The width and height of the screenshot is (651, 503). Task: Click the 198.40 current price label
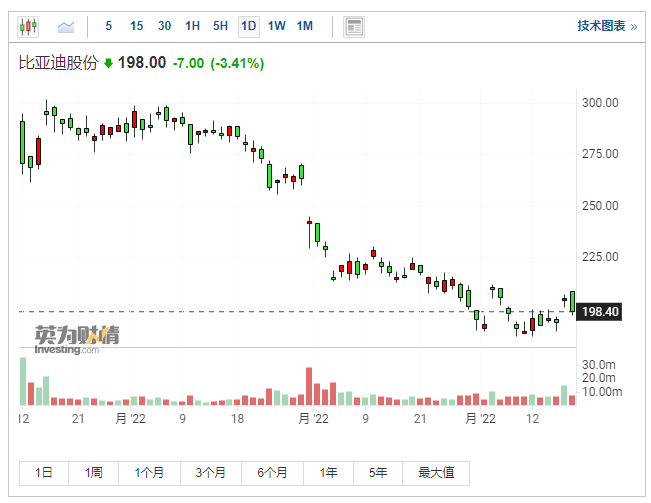(x=600, y=312)
